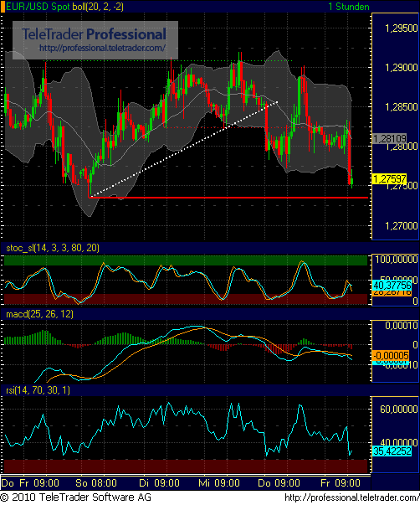
Task: Open the footer professional.teletrader.com link
Action: pos(351,497)
